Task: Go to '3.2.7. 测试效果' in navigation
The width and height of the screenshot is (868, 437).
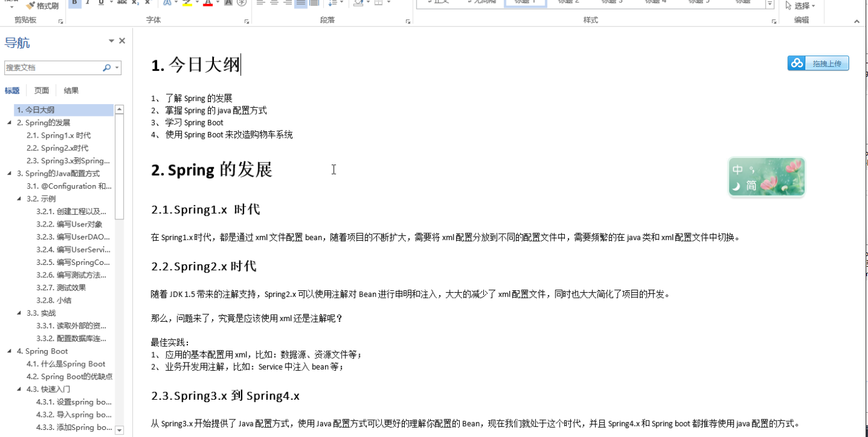Action: (61, 288)
